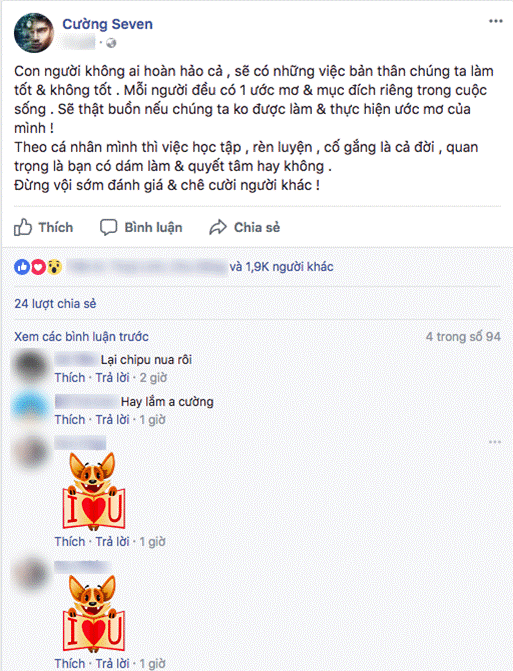513x671 pixels.
Task: Click the first I ♥ U dog sticker
Action: (94, 490)
